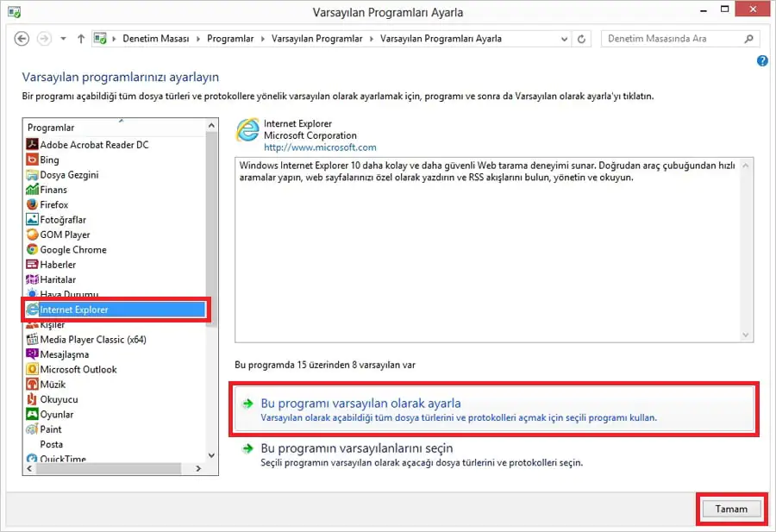Click the Control Panel address bar icon
This screenshot has width=776, height=532.
point(101,39)
